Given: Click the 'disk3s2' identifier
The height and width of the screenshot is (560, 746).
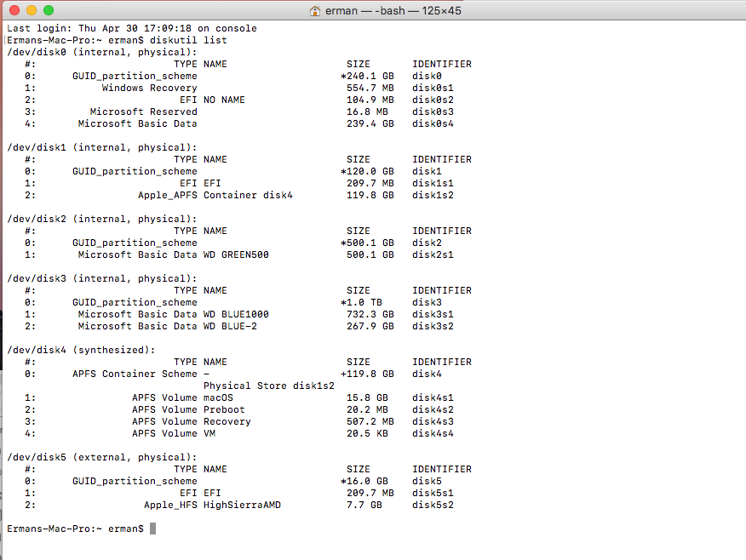Looking at the screenshot, I should (x=433, y=326).
